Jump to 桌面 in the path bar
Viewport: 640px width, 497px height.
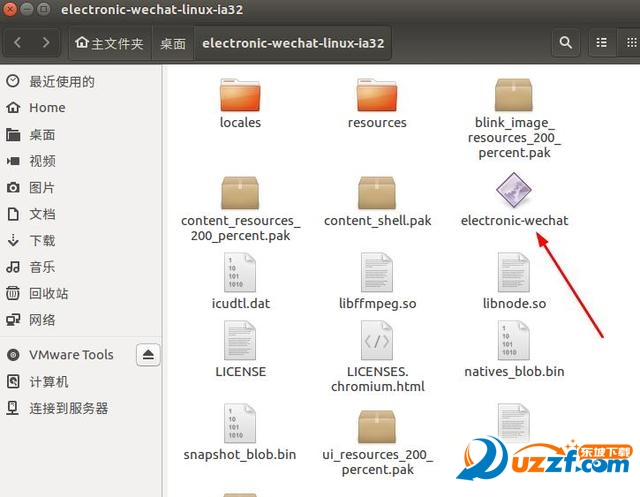click(x=173, y=44)
